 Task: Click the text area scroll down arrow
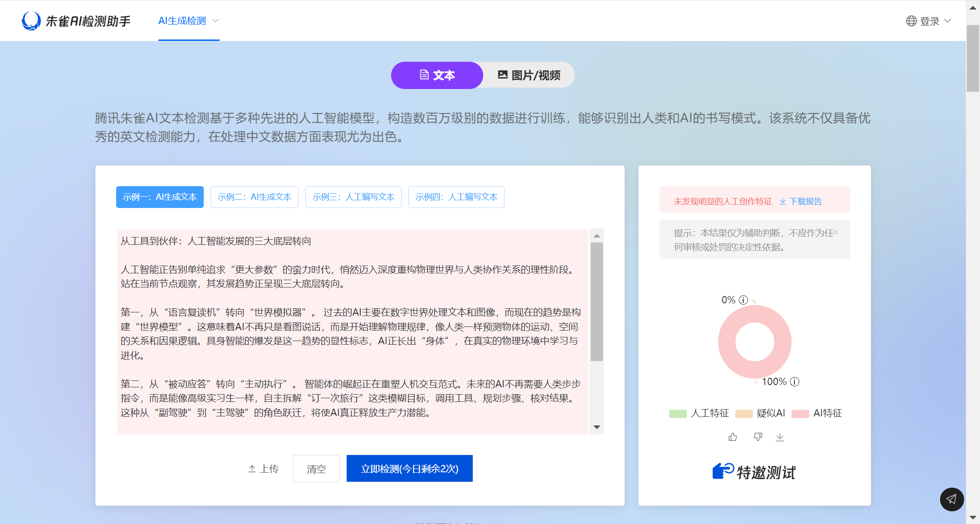pyautogui.click(x=597, y=427)
